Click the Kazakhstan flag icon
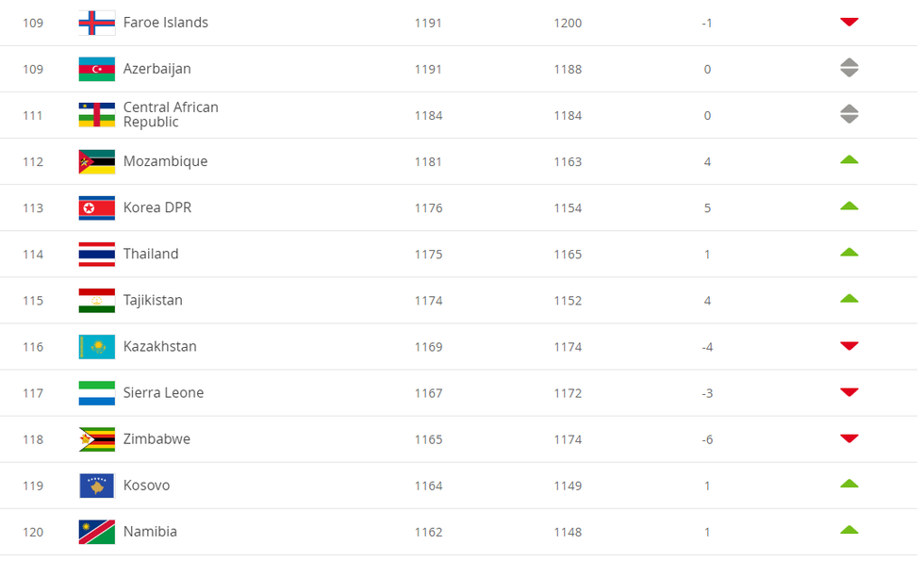Viewport: 924px width, 561px height. pos(96,347)
